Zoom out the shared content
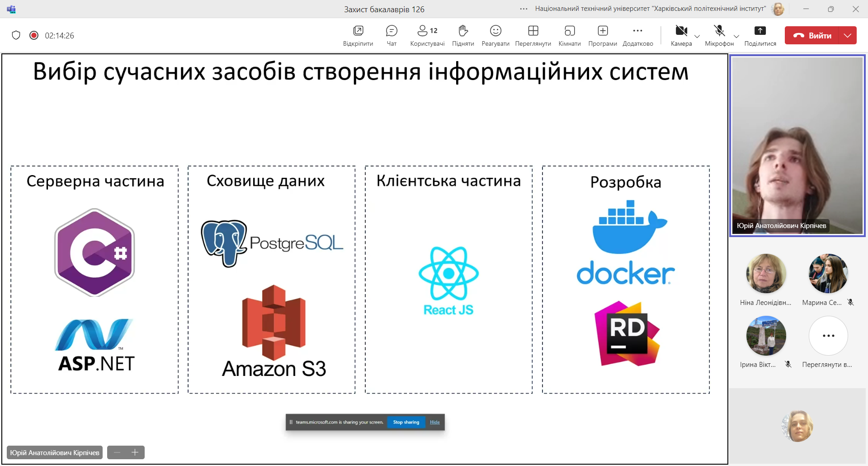Viewport: 868px width, 466px height. 117,452
